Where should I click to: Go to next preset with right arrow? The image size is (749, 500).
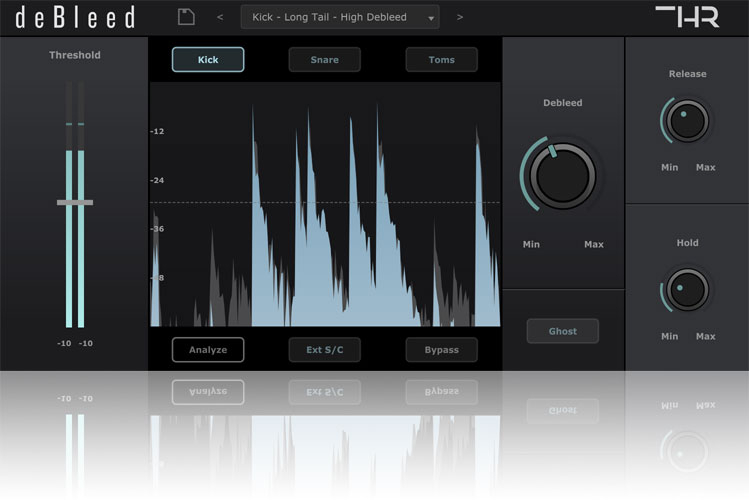point(460,17)
